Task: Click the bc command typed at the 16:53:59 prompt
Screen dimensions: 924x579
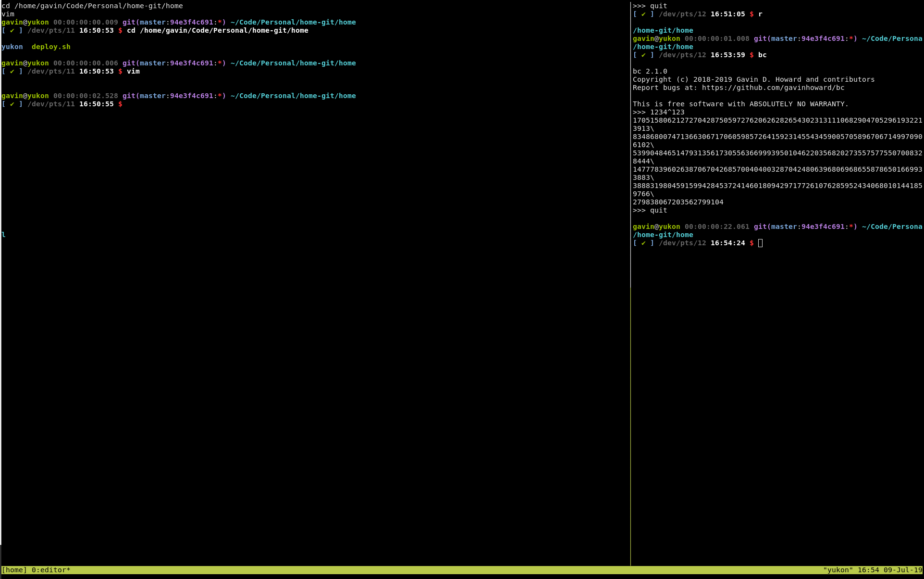Action: tap(762, 55)
